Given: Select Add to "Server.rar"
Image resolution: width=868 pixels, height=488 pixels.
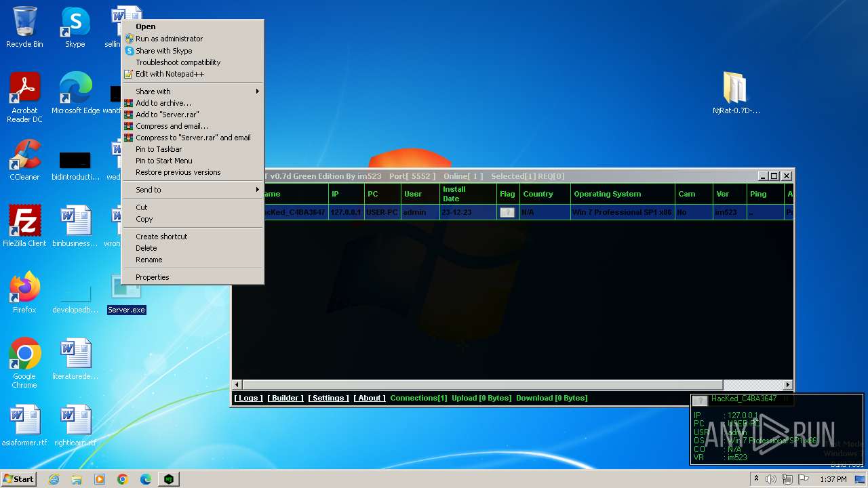Looking at the screenshot, I should coord(193,115).
